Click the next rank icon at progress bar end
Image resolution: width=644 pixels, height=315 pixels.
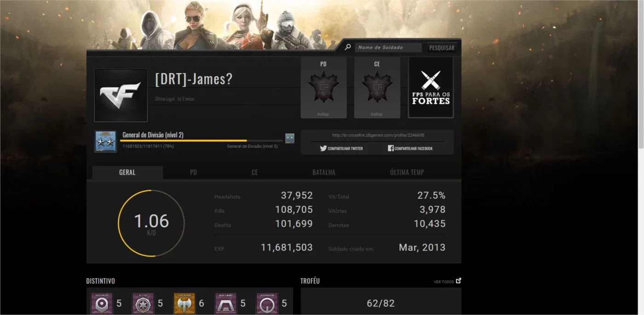[290, 138]
